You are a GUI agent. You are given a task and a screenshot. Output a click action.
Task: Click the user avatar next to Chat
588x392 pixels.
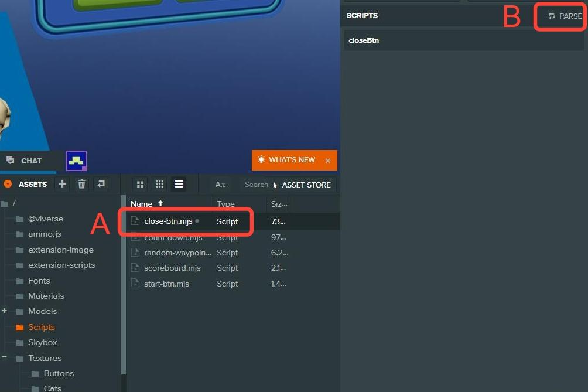click(x=76, y=161)
